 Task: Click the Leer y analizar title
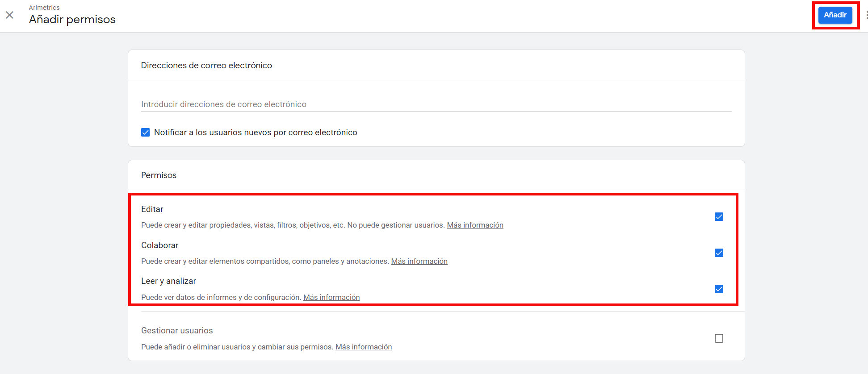click(x=168, y=281)
